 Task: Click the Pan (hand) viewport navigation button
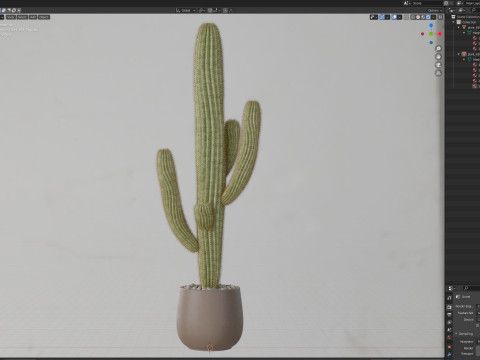click(x=438, y=57)
